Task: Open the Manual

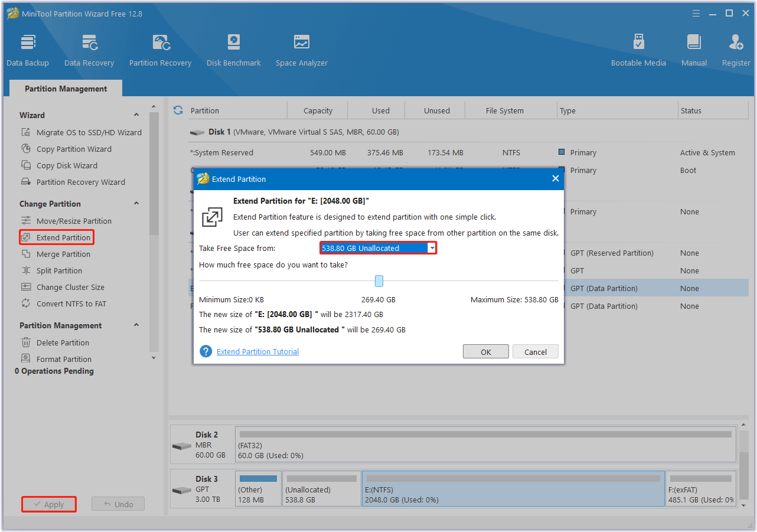Action: click(x=694, y=50)
